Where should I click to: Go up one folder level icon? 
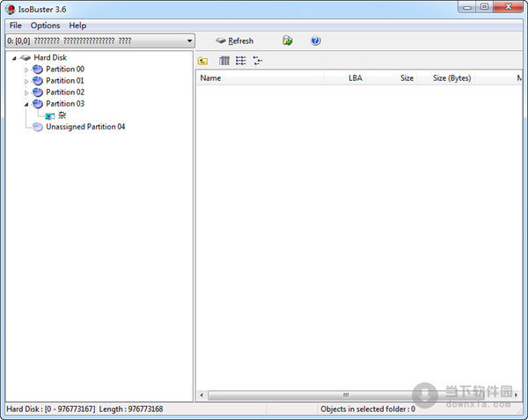click(202, 61)
